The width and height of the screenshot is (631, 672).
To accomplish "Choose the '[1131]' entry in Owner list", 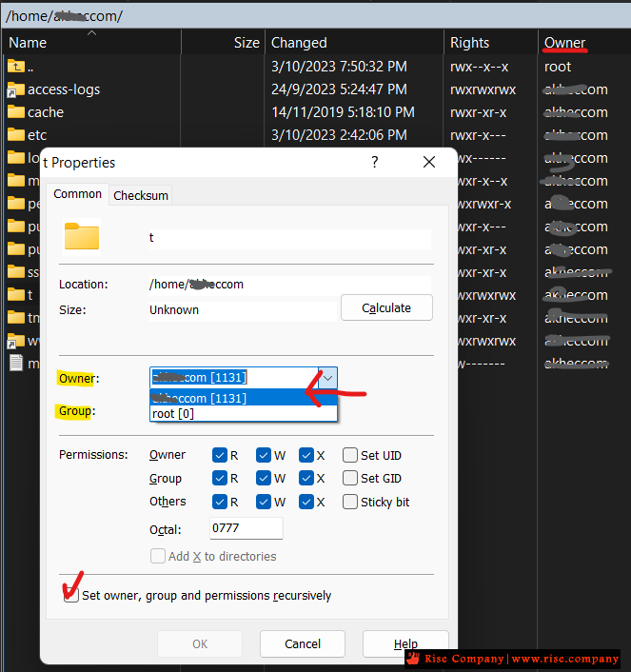I will point(244,398).
